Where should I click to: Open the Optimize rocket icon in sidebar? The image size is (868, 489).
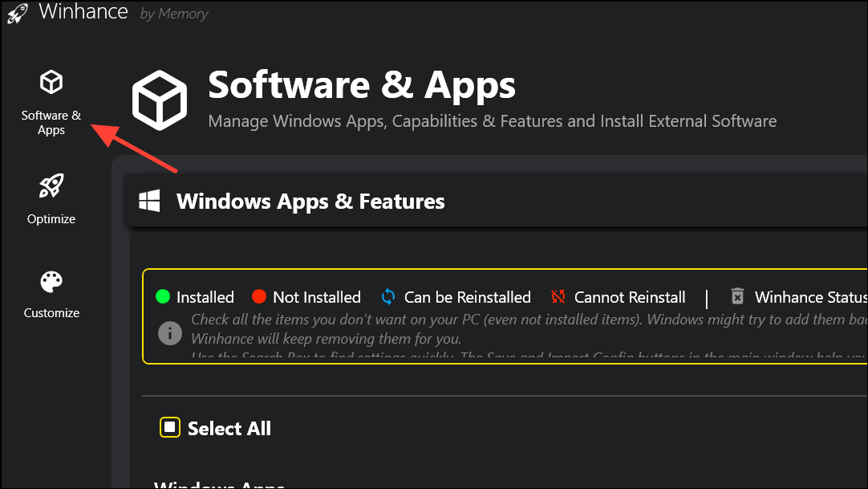(51, 185)
